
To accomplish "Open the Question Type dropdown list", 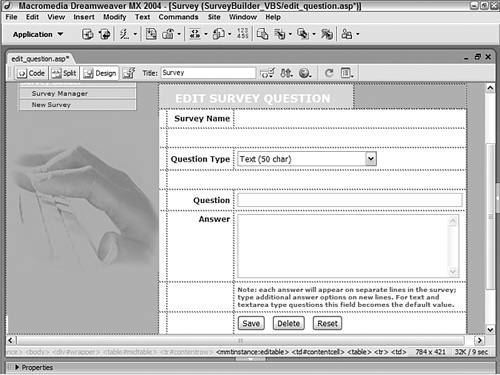I will [307, 159].
